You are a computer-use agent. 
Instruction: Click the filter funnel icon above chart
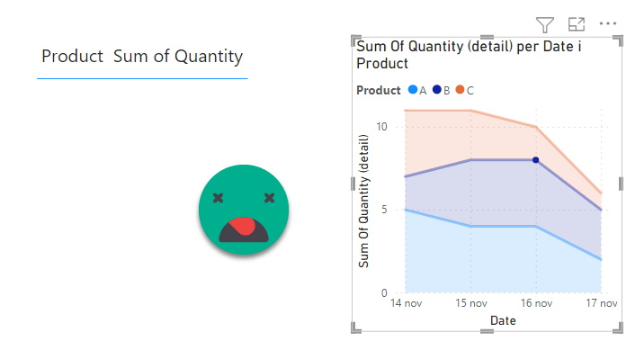pos(544,24)
